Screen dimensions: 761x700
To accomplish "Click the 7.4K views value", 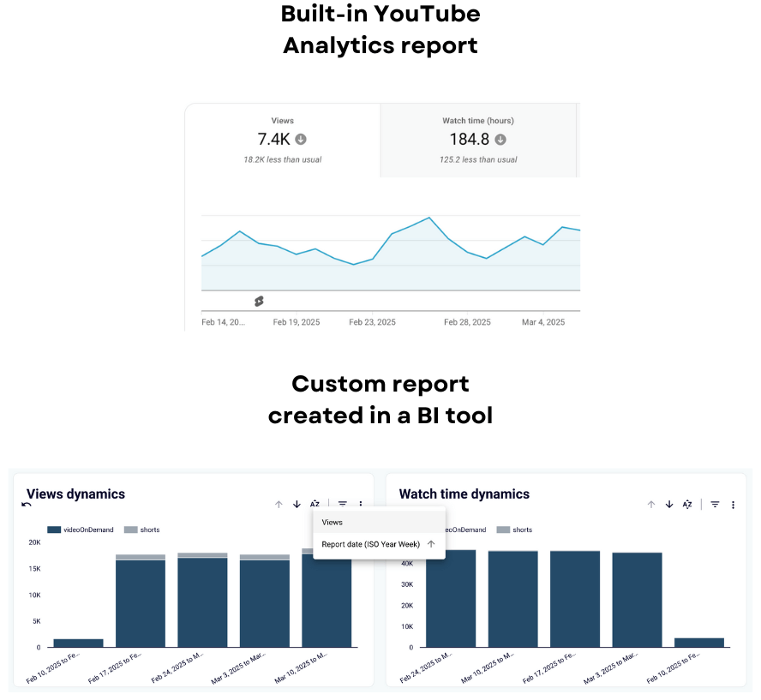I will 273,139.
